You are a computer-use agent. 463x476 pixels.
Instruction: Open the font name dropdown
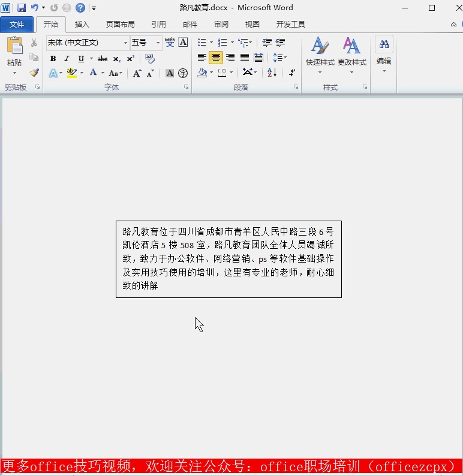126,43
